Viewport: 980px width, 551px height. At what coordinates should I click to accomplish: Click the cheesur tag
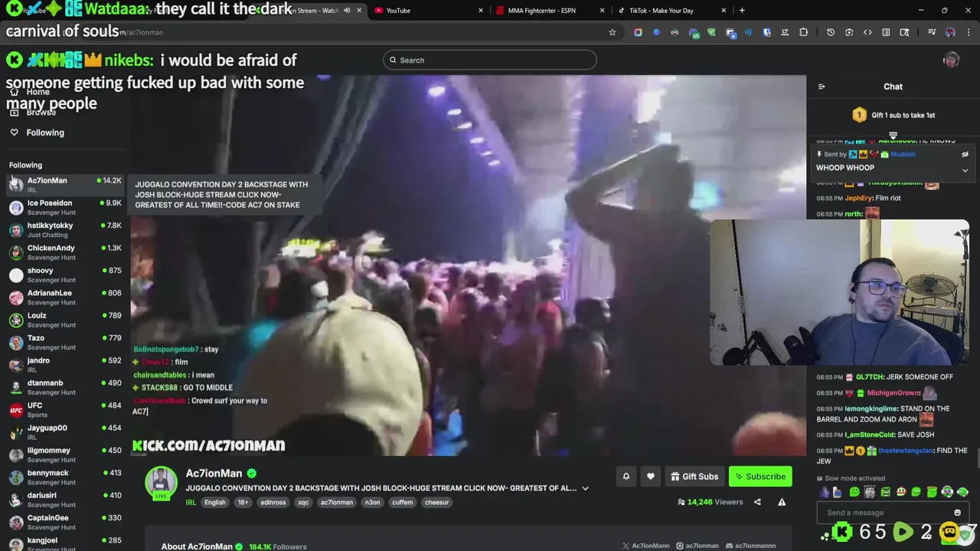(x=436, y=503)
